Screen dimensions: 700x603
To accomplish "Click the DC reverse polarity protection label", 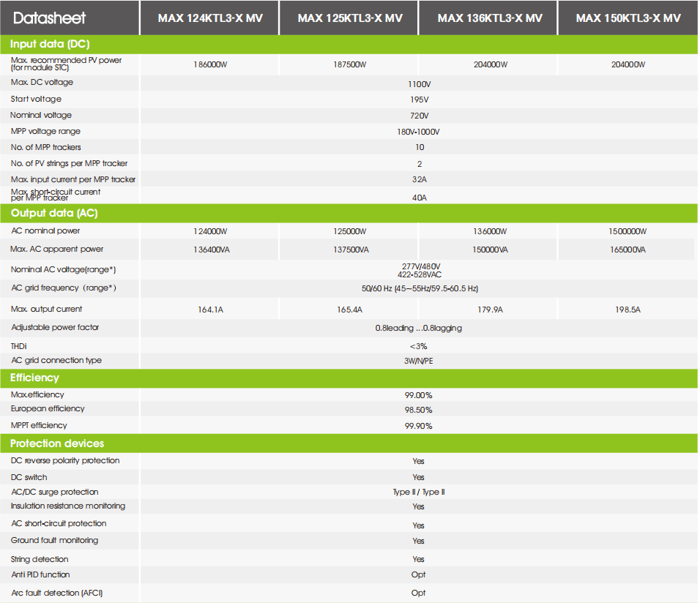I will (x=65, y=460).
